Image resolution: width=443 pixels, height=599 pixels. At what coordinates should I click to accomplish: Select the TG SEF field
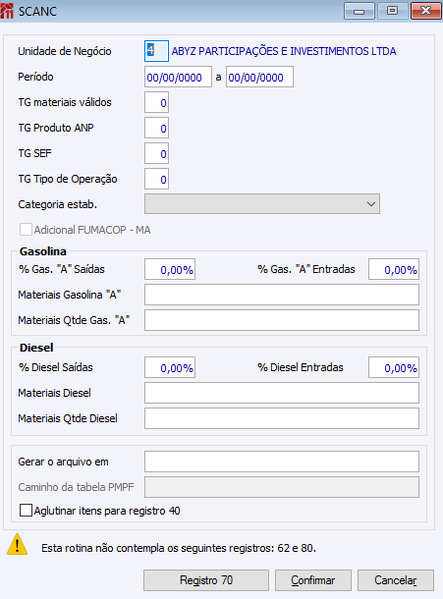coord(157,154)
